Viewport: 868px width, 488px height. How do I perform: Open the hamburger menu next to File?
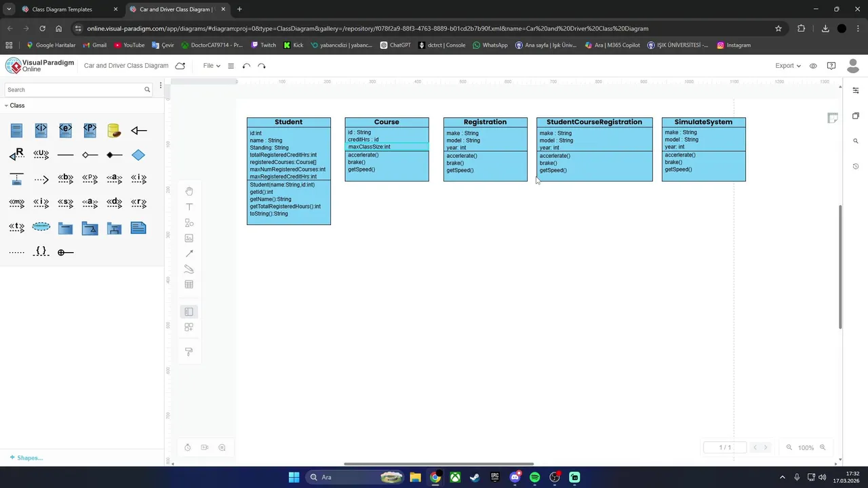click(231, 66)
